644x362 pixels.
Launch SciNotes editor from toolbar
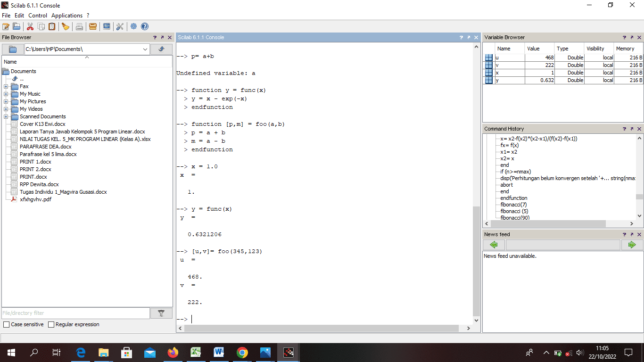click(x=6, y=26)
